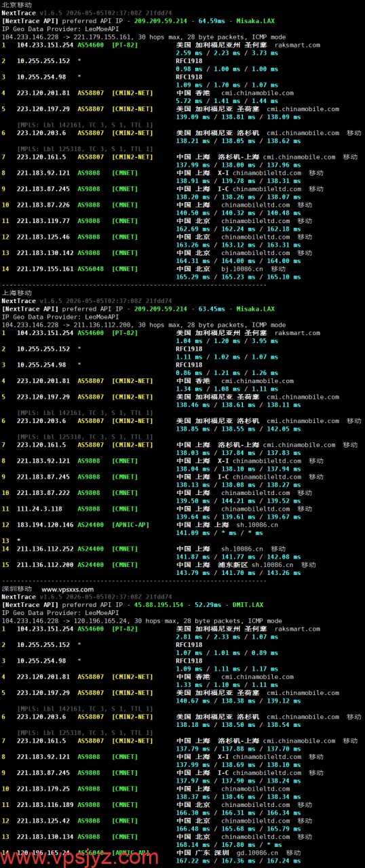365x868 pixels.
Task: Click latency 143.79 ms / 141.70 ms / 143.26 ms
Action: [x=233, y=572]
